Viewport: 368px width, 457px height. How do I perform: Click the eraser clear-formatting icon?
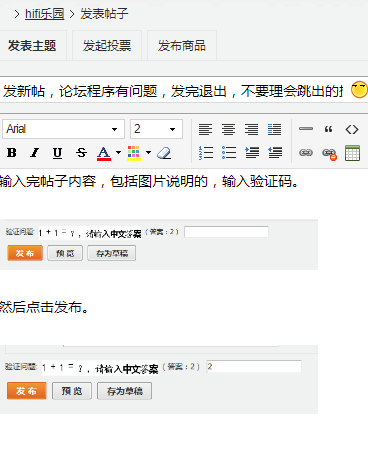pyautogui.click(x=164, y=153)
